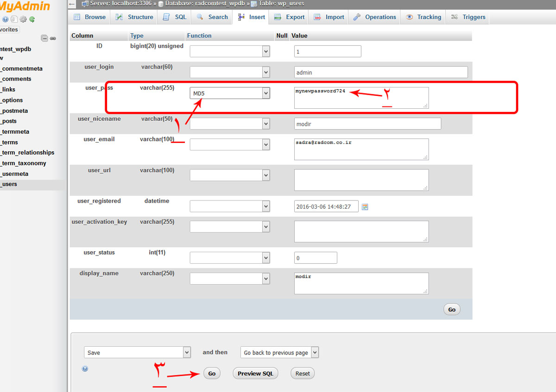Screen dimensions: 556x392
Task: Click the blue help icon below Save
Action: coord(85,369)
